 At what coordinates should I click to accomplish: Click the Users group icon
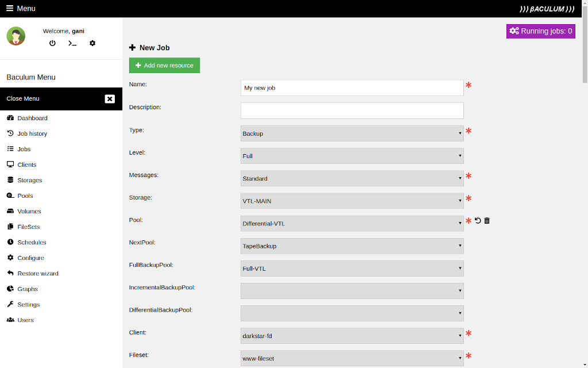[x=10, y=320]
